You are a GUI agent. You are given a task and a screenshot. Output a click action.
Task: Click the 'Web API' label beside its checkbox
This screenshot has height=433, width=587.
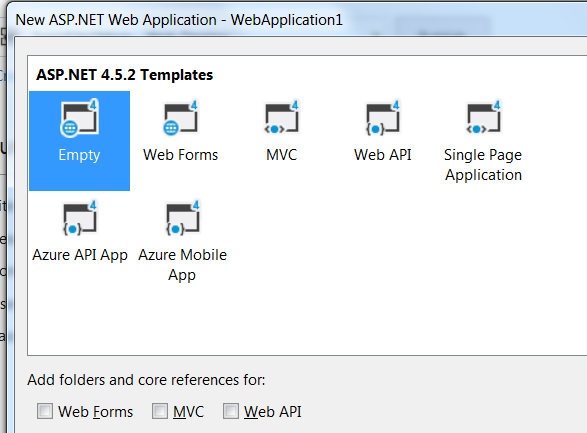[273, 412]
